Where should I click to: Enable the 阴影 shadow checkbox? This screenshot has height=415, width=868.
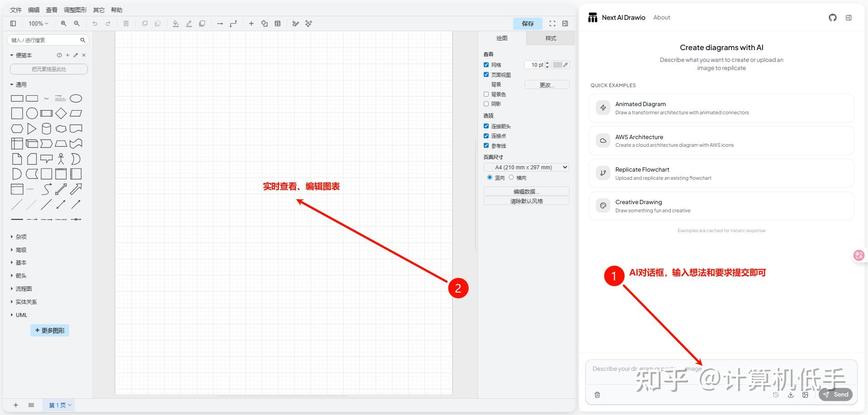pos(486,104)
